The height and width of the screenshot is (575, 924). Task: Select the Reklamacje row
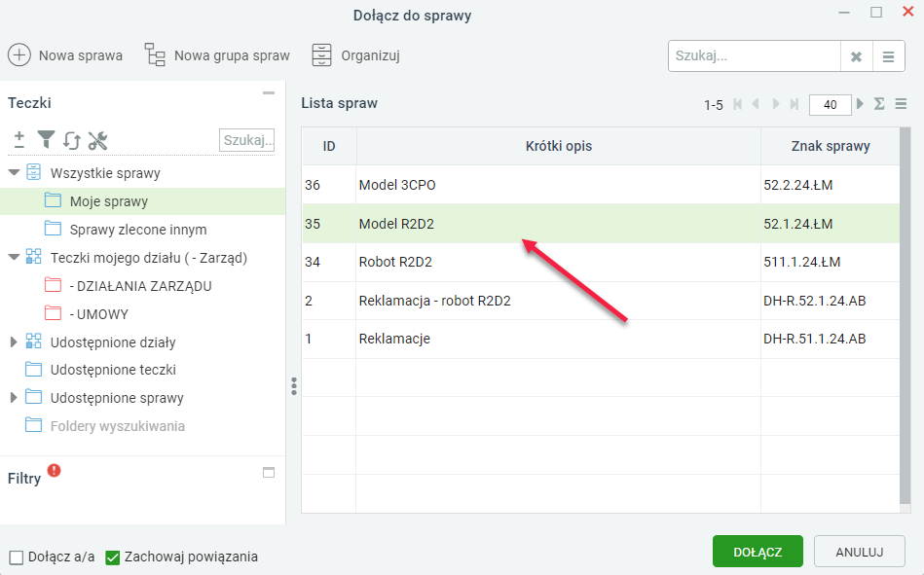601,339
